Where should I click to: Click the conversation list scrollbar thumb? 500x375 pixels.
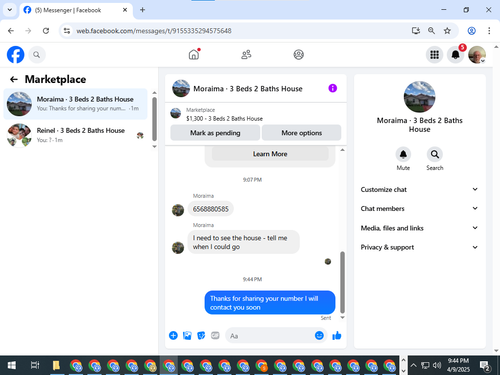(x=154, y=119)
